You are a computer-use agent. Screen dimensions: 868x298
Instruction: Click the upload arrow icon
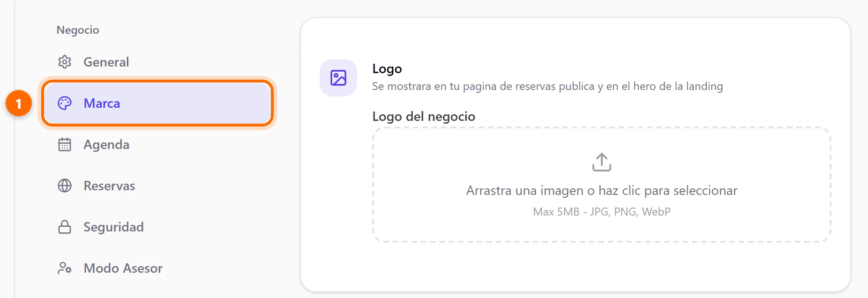click(602, 162)
